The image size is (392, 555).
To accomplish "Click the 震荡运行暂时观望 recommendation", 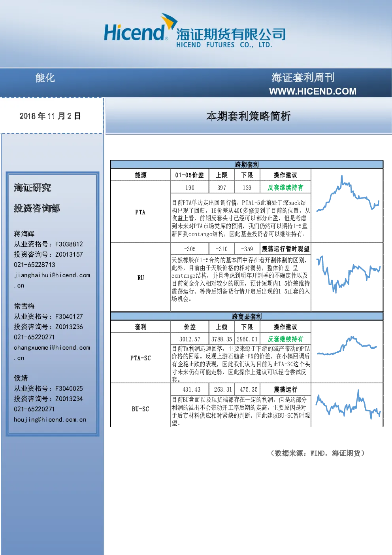I will tap(285, 249).
